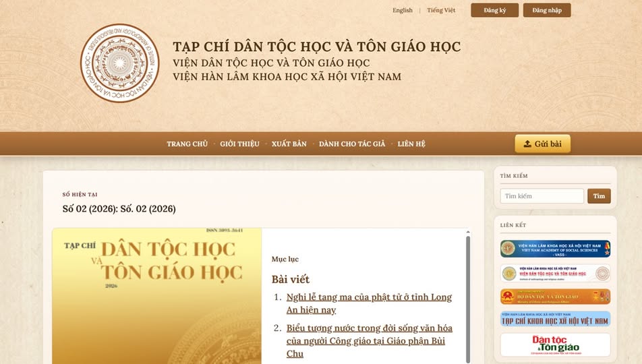642x364 pixels.
Task: Switch site language to Tiếng Việt
Action: click(x=441, y=10)
